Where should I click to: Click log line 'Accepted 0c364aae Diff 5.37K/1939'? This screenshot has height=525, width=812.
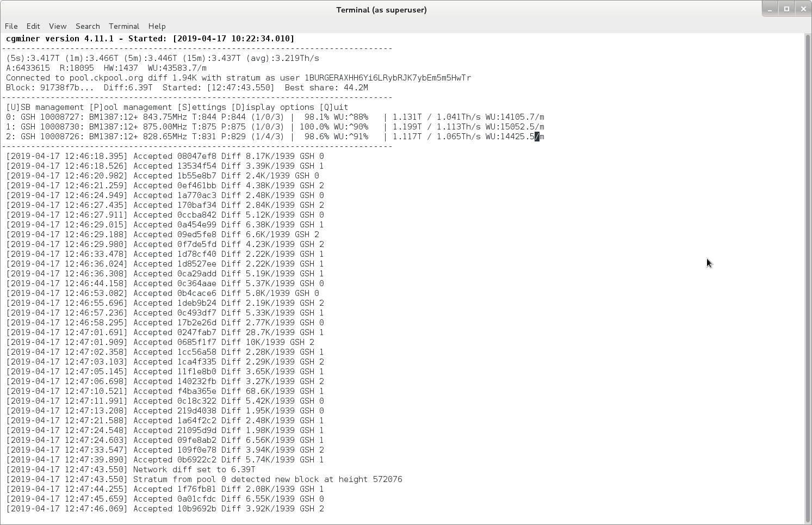coord(165,283)
